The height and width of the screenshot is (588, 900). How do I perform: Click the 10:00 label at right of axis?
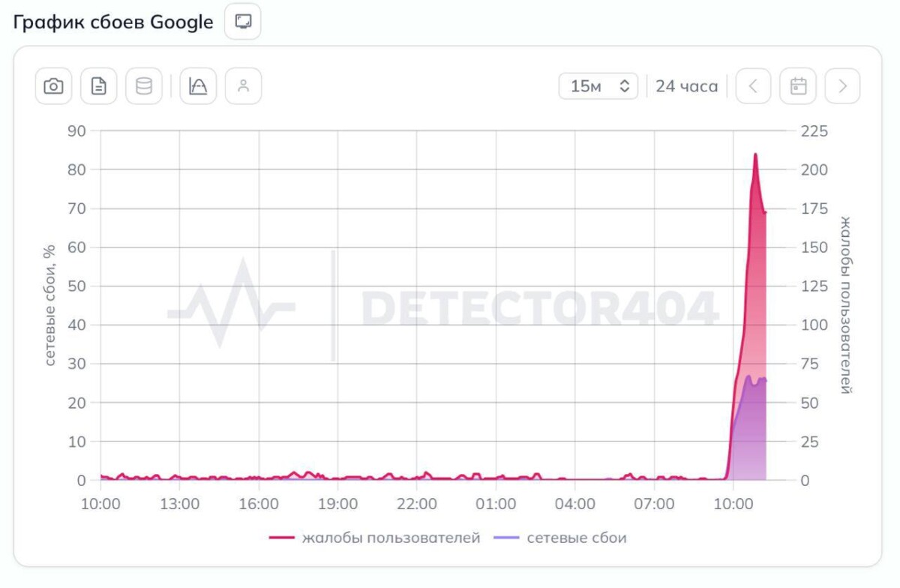coord(733,504)
